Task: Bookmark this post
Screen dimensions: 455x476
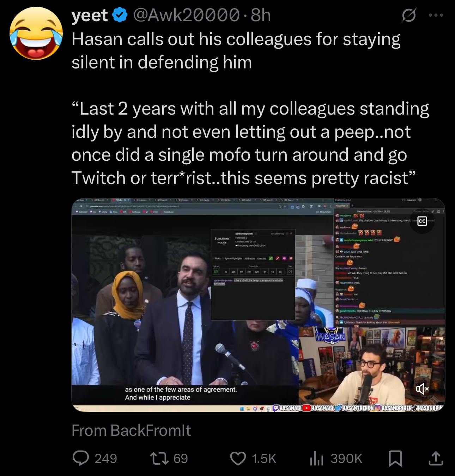Action: pos(395,458)
